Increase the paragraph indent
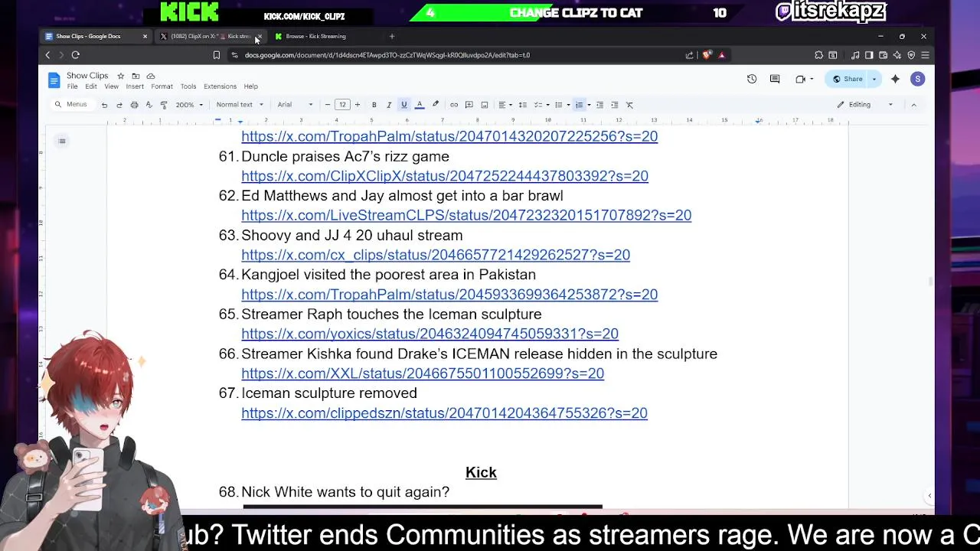Image resolution: width=980 pixels, height=551 pixels. point(614,105)
